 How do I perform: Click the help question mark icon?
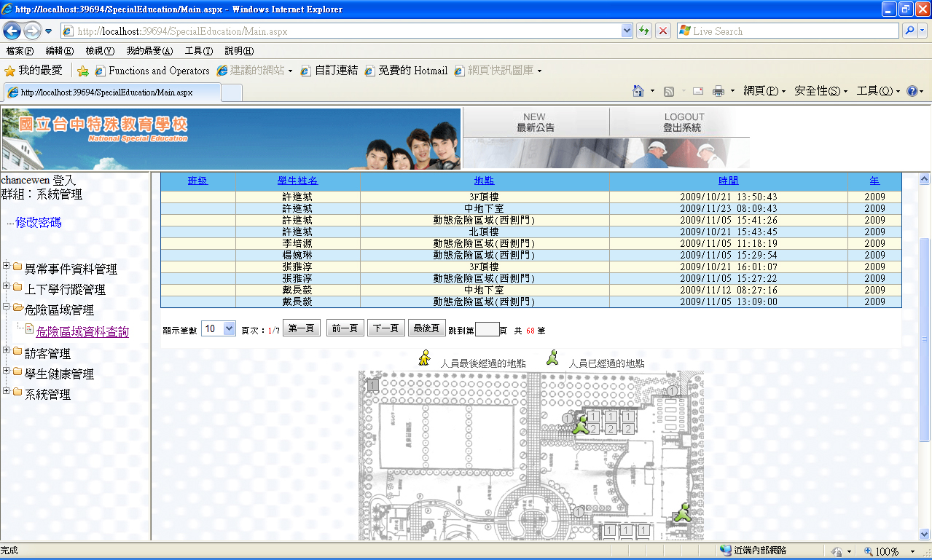pyautogui.click(x=912, y=91)
